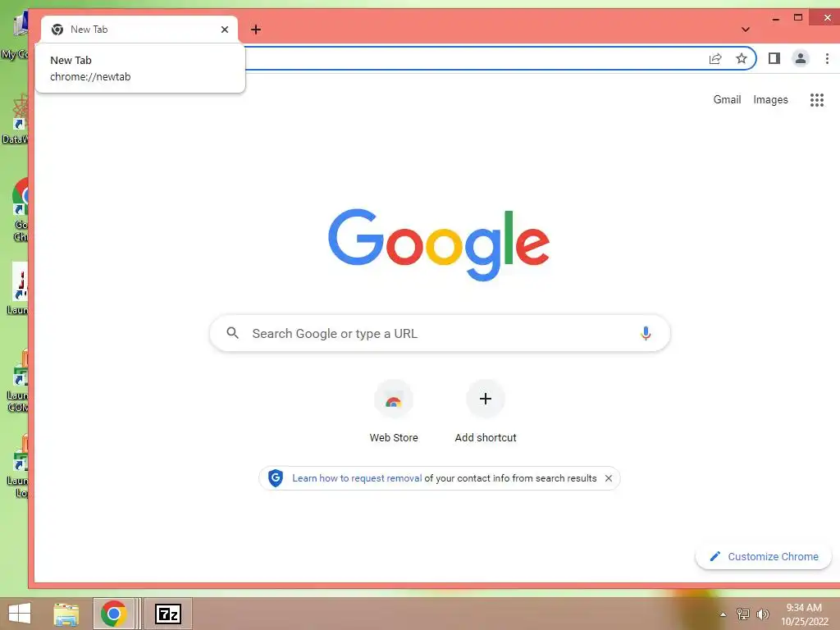Select the New Tab tab
840x630 pixels.
139,30
